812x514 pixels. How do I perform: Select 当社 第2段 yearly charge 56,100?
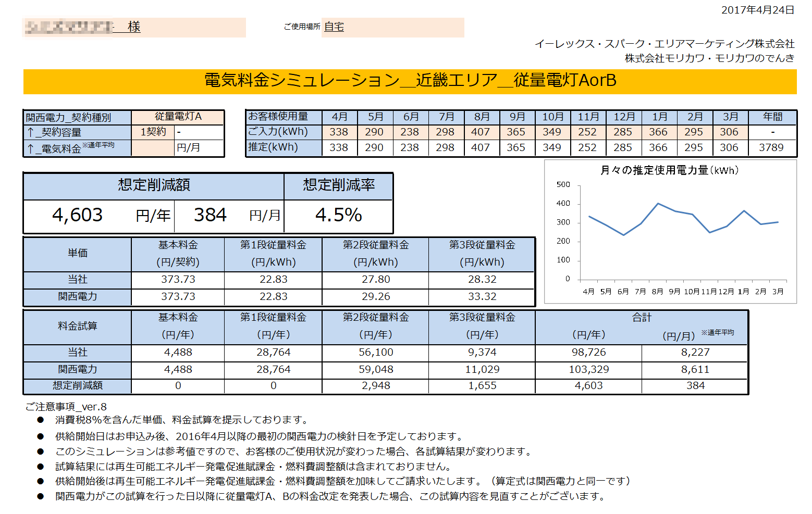click(376, 353)
